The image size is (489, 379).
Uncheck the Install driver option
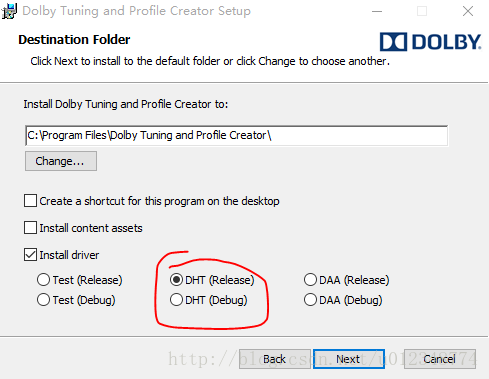click(x=30, y=255)
